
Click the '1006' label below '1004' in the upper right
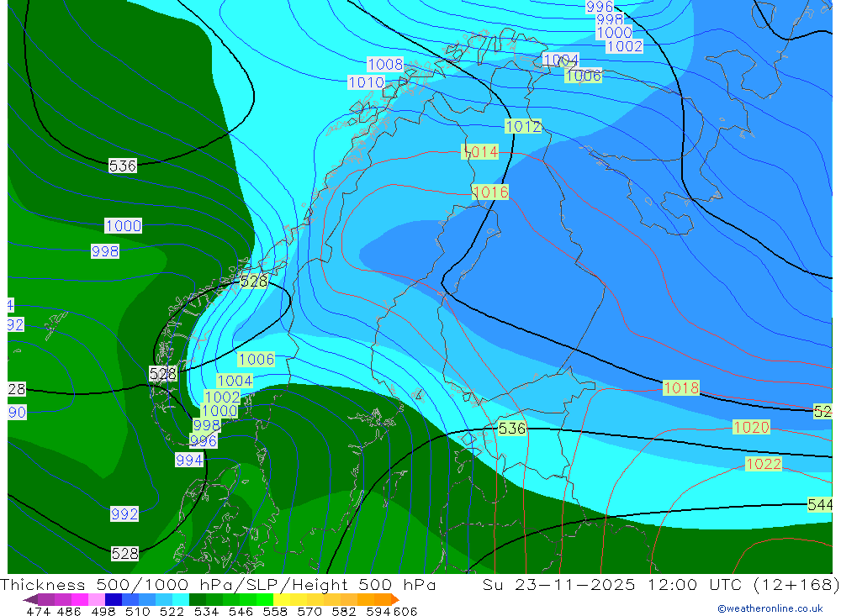pyautogui.click(x=584, y=76)
